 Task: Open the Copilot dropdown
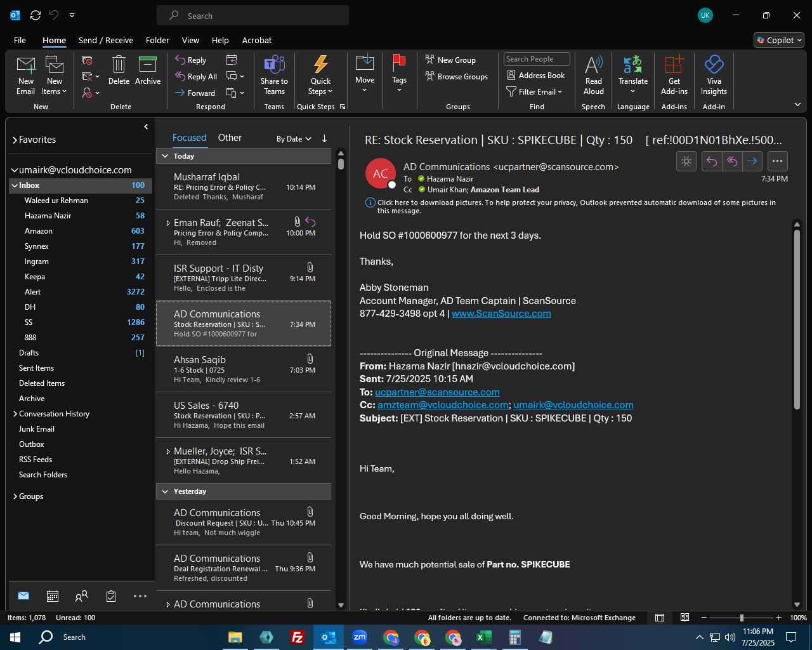click(x=779, y=40)
